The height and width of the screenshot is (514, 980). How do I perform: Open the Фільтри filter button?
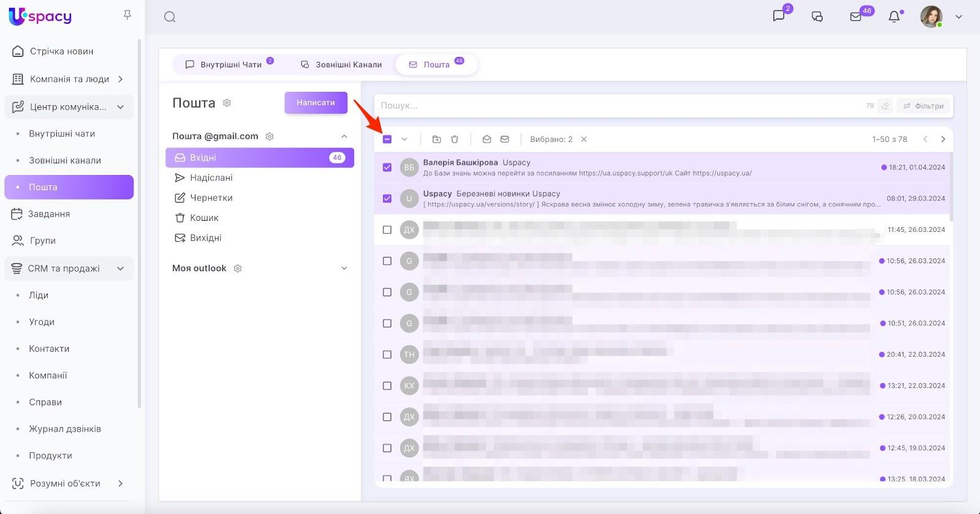924,106
